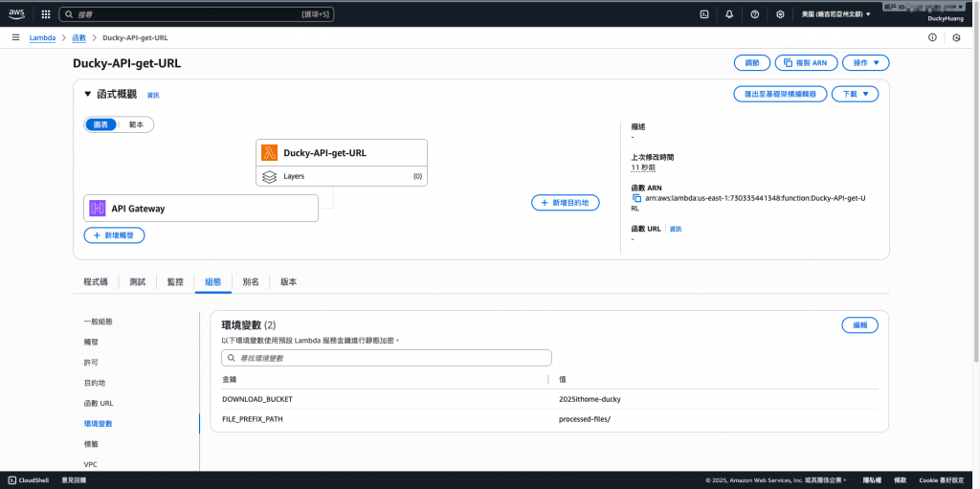The image size is (980, 489).
Task: Focus the 尋找環境變數 search field
Action: point(387,358)
